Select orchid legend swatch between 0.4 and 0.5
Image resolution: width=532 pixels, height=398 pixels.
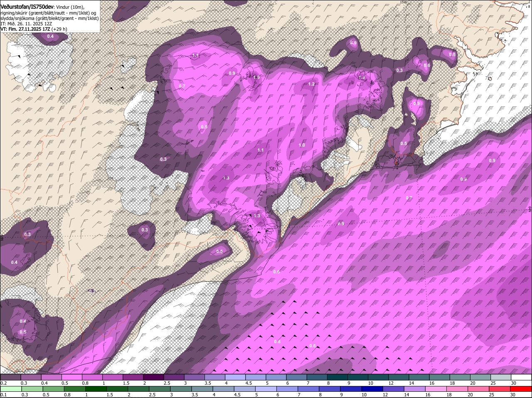tap(51, 377)
